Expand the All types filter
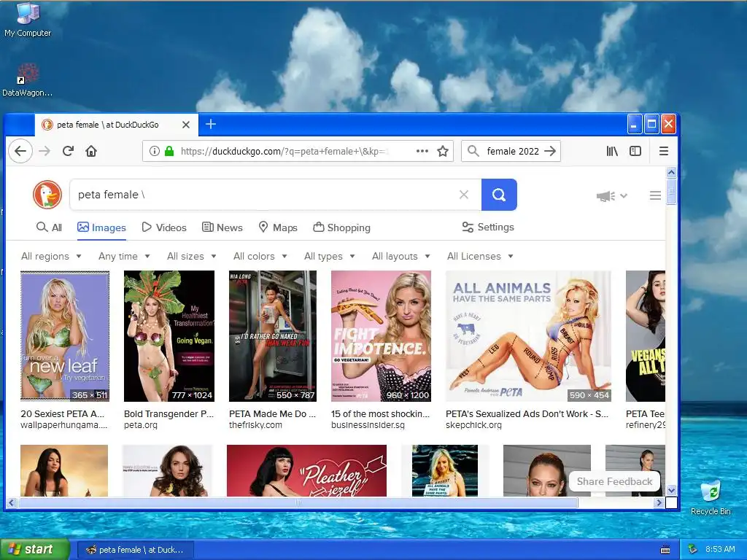The height and width of the screenshot is (560, 747). pyautogui.click(x=329, y=256)
